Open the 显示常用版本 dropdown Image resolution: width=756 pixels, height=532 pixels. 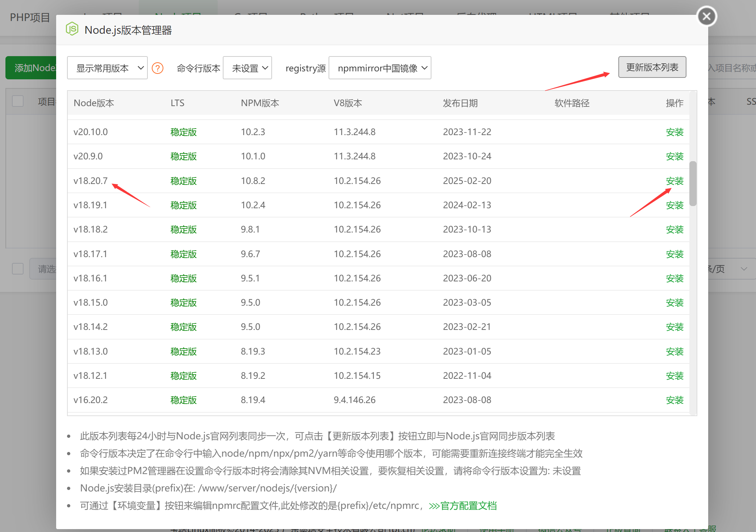tap(107, 68)
